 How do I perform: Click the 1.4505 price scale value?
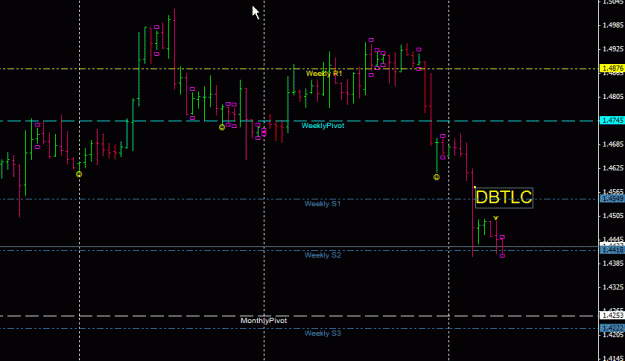613,216
